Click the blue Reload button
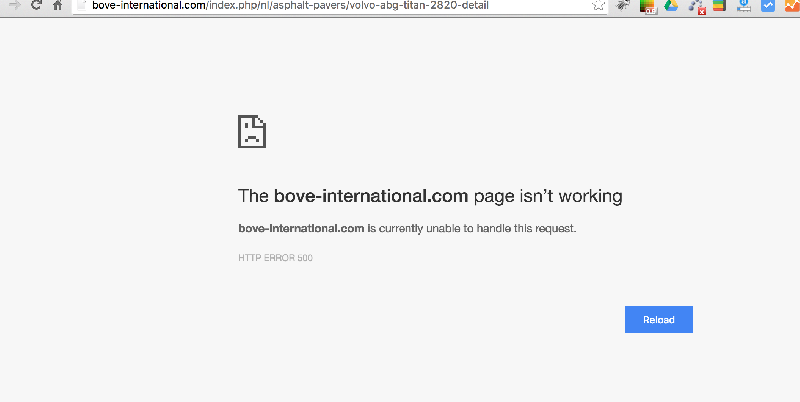 click(659, 319)
